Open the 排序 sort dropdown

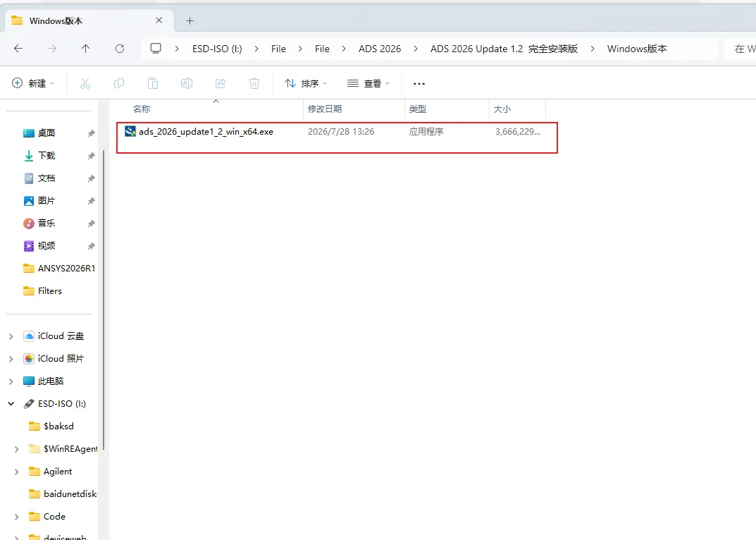pos(306,83)
